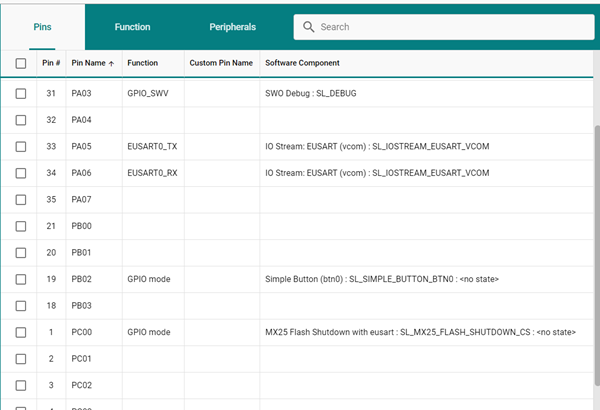Image resolution: width=600 pixels, height=410 pixels.
Task: Toggle the select-all header checkbox
Action: pyautogui.click(x=21, y=63)
